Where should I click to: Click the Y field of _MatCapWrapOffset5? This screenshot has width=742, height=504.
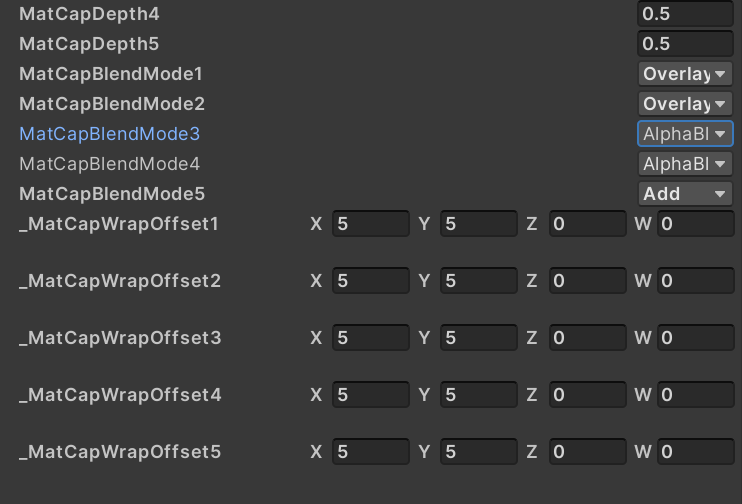tap(478, 452)
